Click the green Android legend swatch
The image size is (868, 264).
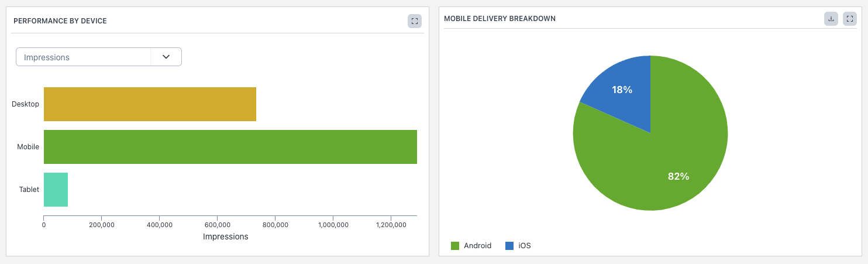point(455,246)
